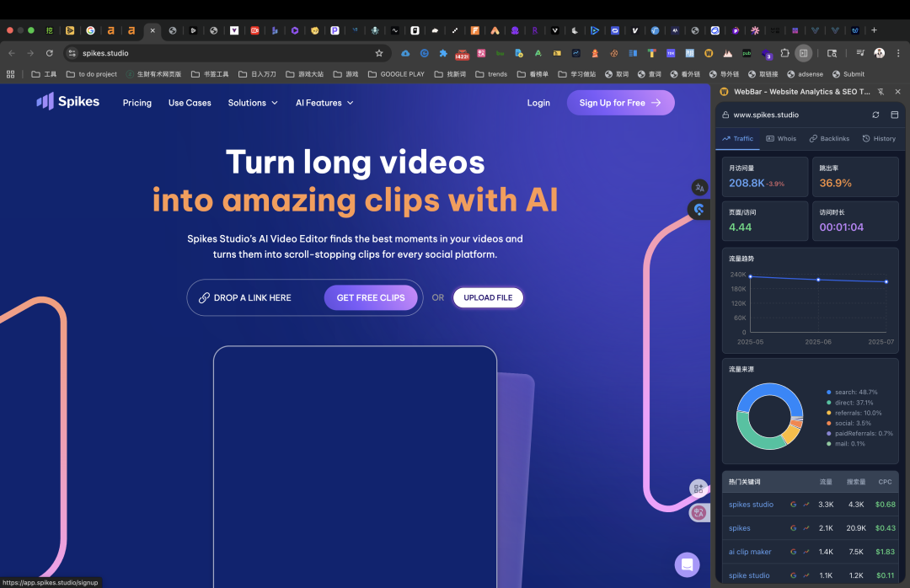Click the QR grid floating icon
This screenshot has width=910, height=588.
pos(699,489)
